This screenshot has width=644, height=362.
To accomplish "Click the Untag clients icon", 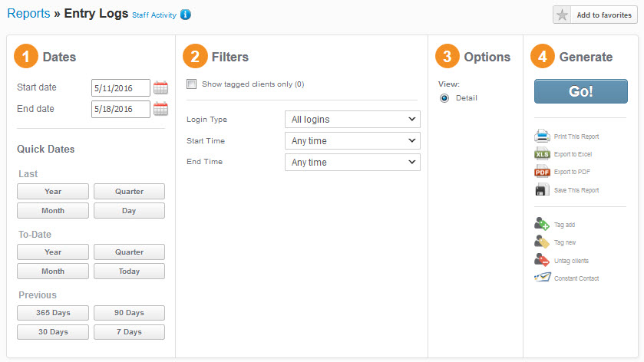I will click(543, 260).
